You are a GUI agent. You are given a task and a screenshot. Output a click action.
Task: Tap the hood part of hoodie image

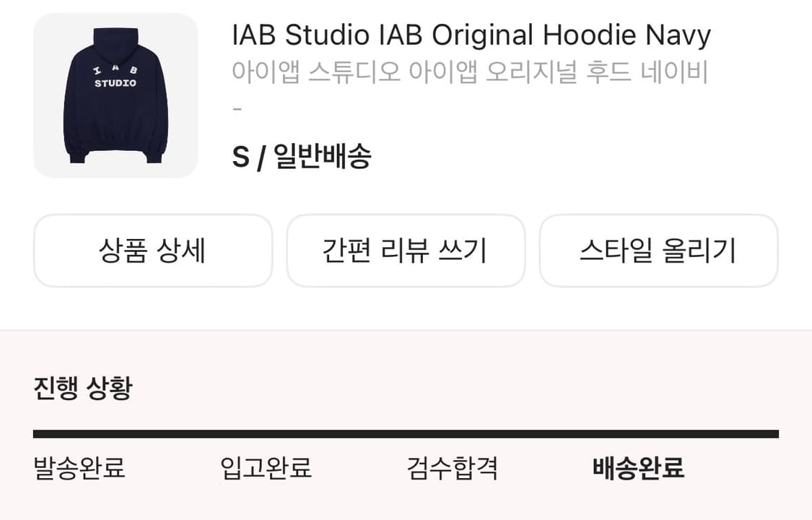coord(115,41)
